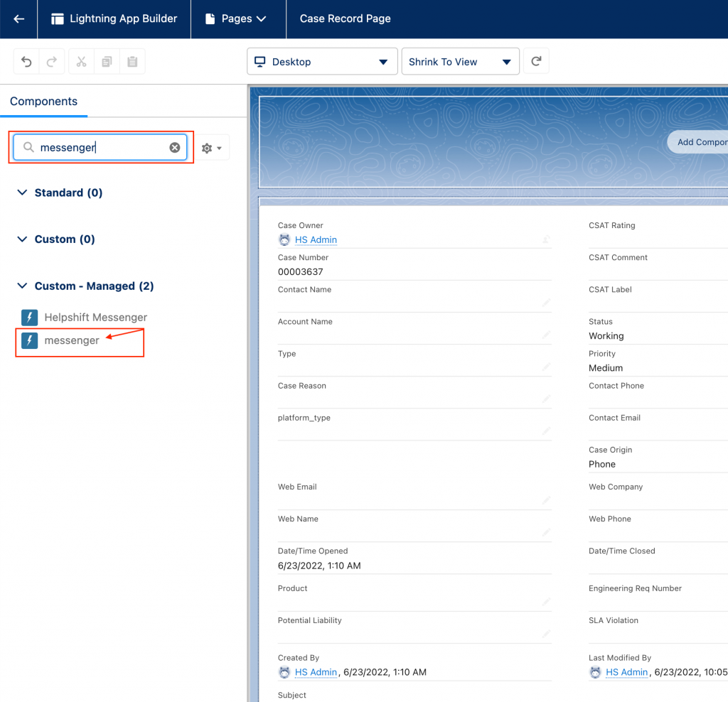This screenshot has width=728, height=702.
Task: Select the lowercase messenger component
Action: click(71, 340)
